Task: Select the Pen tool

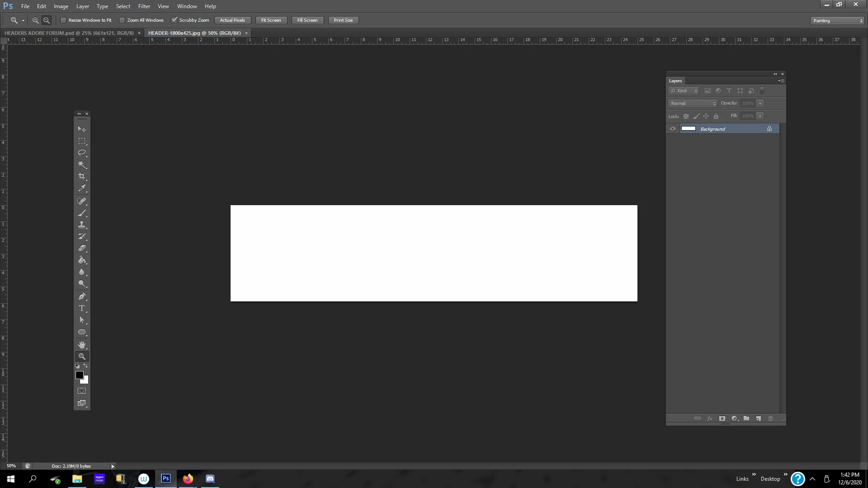Action: coord(82,296)
